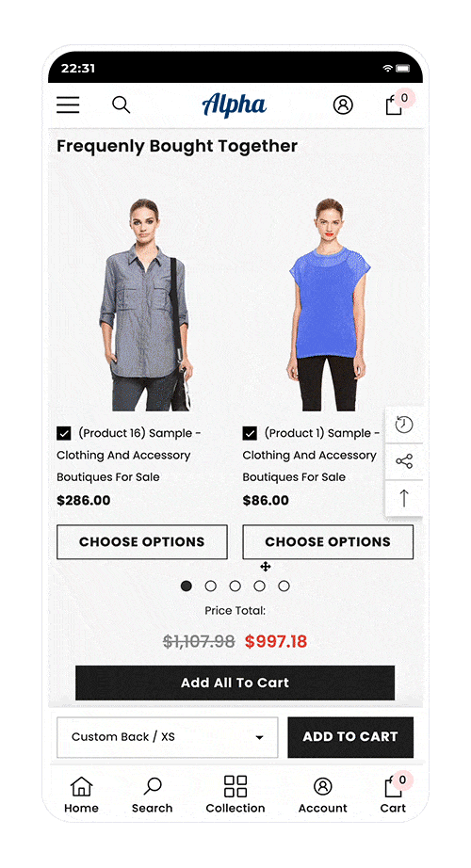Open recently viewed clock icon
Viewport: 471px width, 868px height.
click(x=404, y=425)
